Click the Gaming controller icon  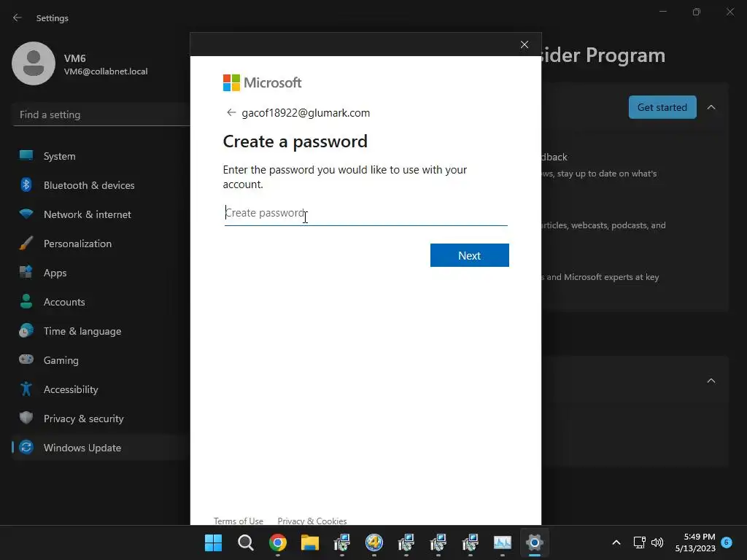pyautogui.click(x=26, y=359)
